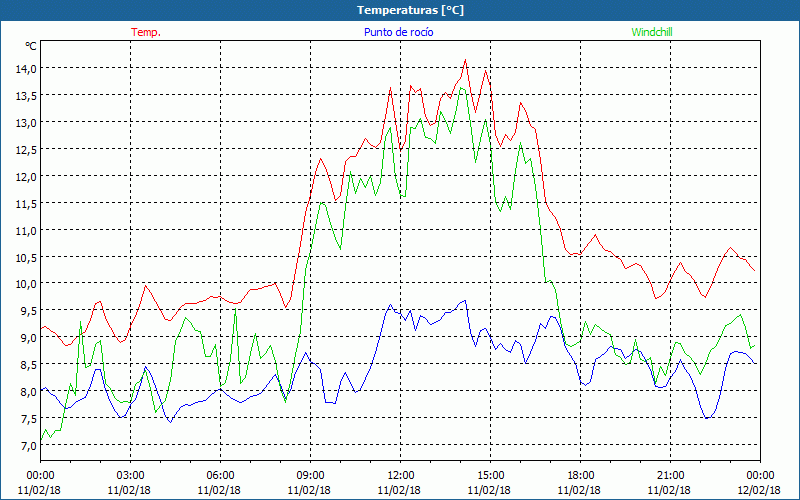
Task: Click the 11,0 y-axis value
Action: pos(26,231)
